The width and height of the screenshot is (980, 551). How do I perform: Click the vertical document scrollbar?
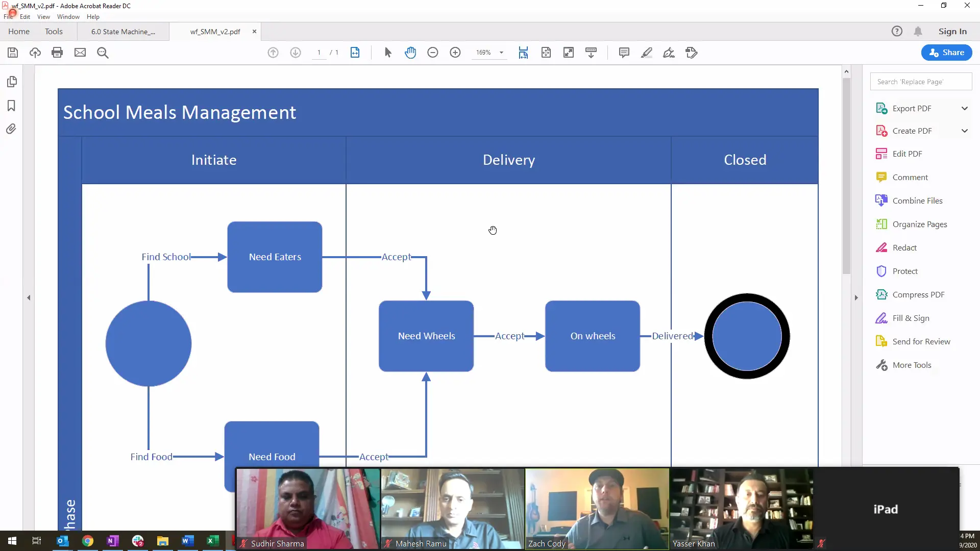(x=846, y=176)
